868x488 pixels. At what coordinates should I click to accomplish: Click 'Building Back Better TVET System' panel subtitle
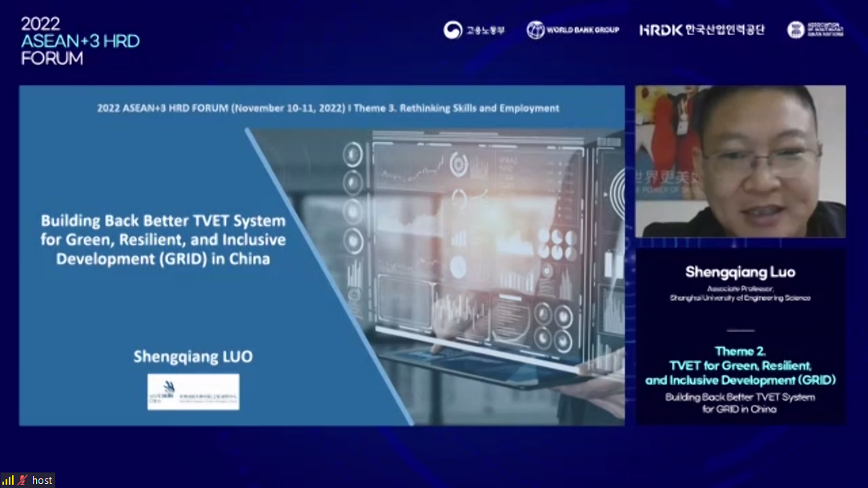coord(740,397)
